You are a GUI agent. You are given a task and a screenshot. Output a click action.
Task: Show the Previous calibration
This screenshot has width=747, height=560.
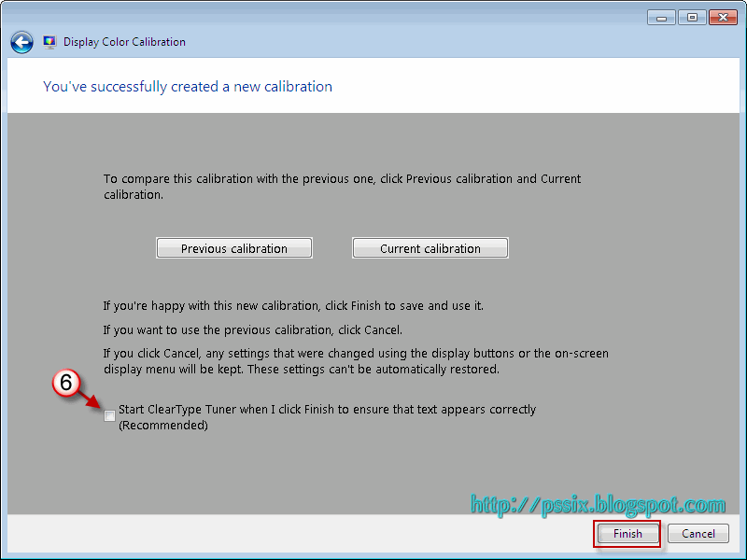point(234,248)
